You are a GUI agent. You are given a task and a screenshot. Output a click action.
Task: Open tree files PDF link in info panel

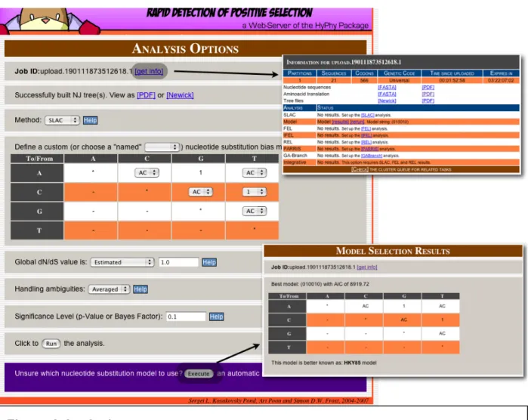[428, 100]
